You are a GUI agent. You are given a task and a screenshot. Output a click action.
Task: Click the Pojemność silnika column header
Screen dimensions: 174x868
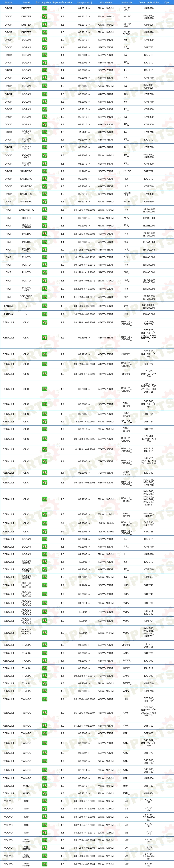coord(62,2)
